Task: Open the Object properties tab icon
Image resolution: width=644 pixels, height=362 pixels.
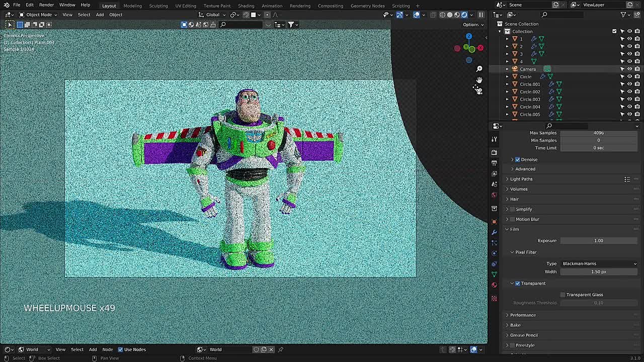Action: (x=494, y=221)
